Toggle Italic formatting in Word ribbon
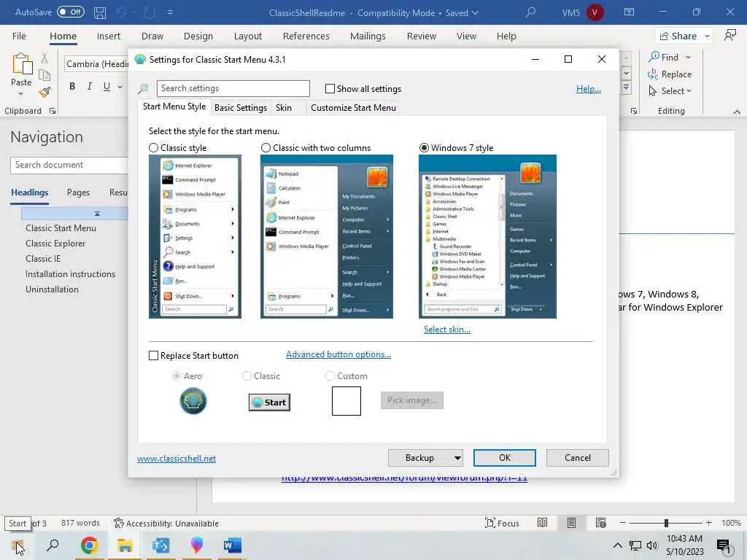This screenshot has height=560, width=747. [90, 86]
